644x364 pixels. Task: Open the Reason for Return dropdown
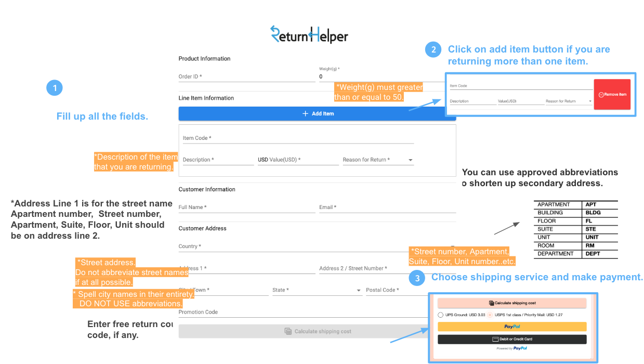tap(410, 160)
